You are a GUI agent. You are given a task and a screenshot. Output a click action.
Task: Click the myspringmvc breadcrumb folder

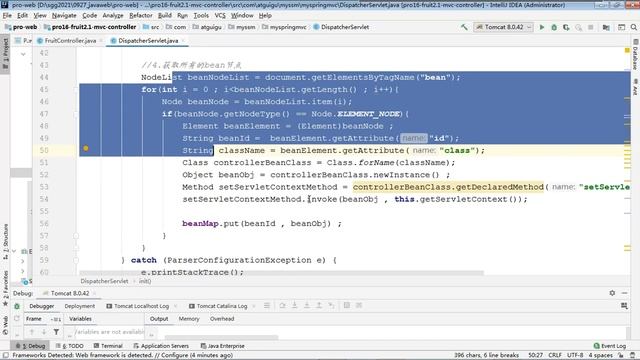284,27
